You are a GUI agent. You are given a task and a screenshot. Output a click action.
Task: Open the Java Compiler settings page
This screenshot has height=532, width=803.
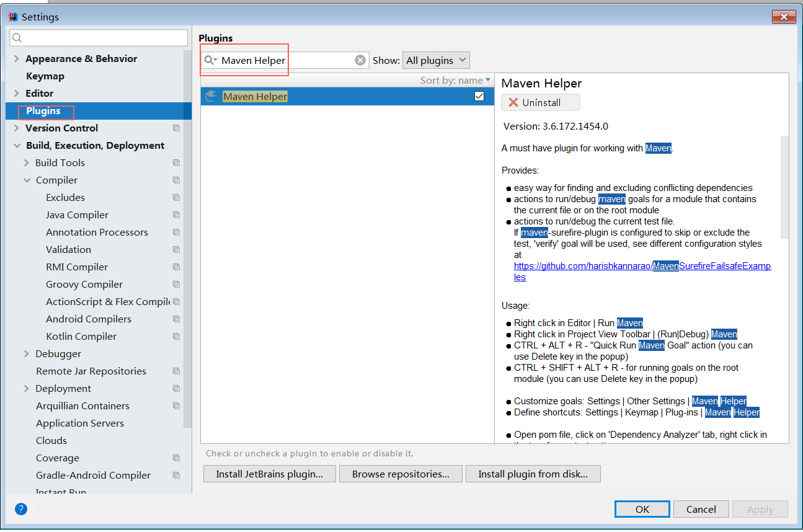(77, 215)
